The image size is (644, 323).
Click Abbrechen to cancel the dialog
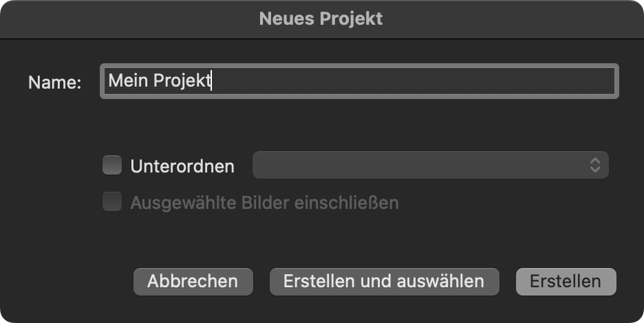(193, 282)
